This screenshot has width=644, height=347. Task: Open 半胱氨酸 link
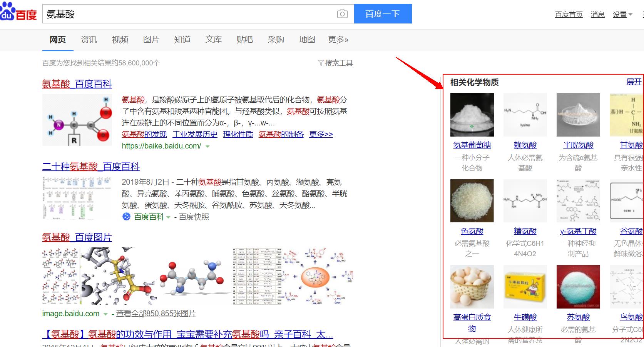578,145
